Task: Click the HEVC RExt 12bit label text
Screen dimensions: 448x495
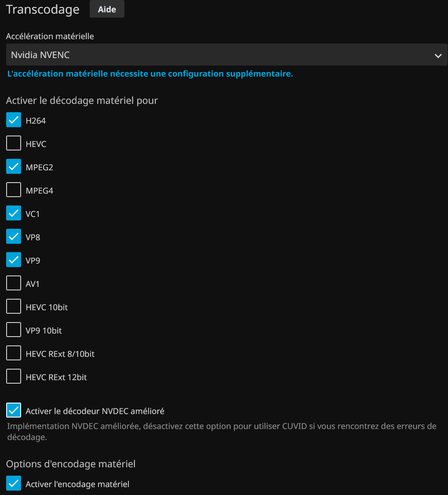Action: click(56, 377)
